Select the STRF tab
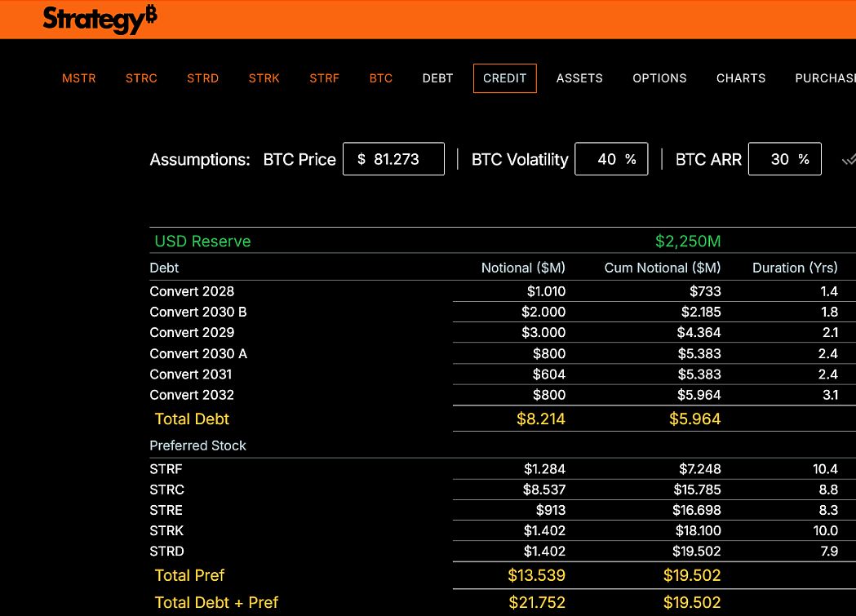This screenshot has width=856, height=616. [x=324, y=78]
